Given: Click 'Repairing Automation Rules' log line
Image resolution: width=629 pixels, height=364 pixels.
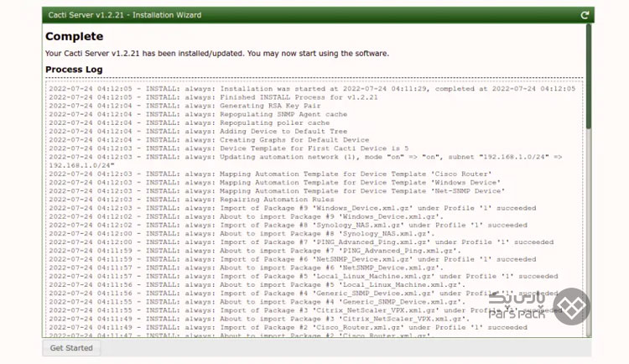Looking at the screenshot, I should coord(191,200).
